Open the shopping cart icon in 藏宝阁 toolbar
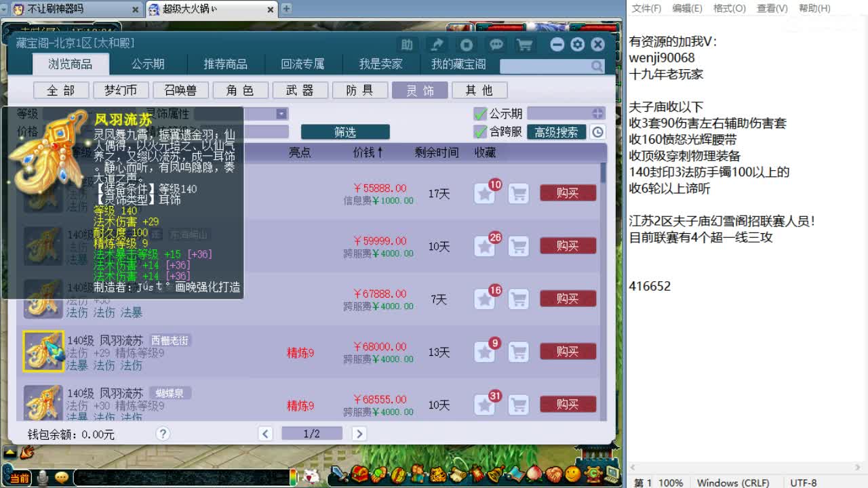The image size is (868, 488). pos(524,44)
